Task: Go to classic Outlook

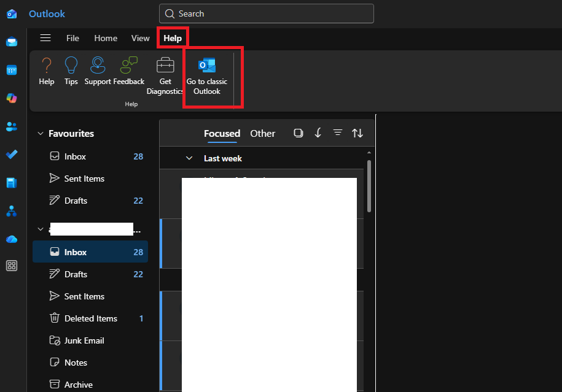Action: coord(207,76)
